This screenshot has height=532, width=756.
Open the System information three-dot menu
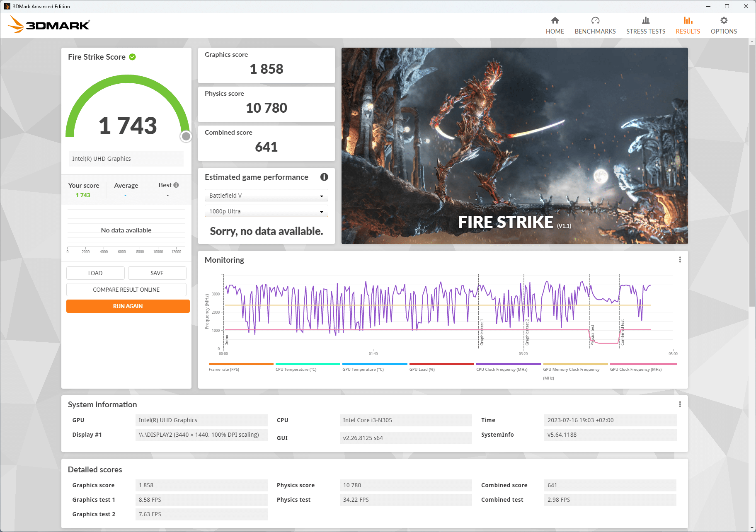(x=680, y=404)
